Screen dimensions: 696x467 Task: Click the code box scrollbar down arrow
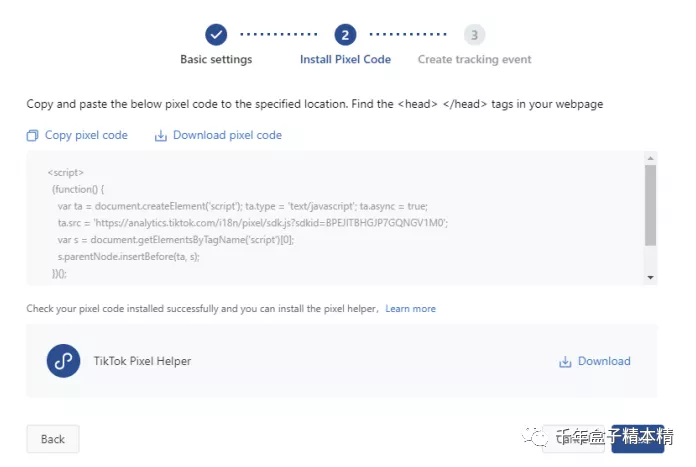tap(650, 277)
